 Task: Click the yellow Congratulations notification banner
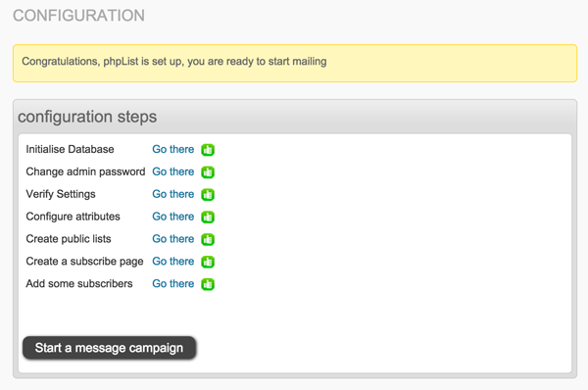pos(295,63)
